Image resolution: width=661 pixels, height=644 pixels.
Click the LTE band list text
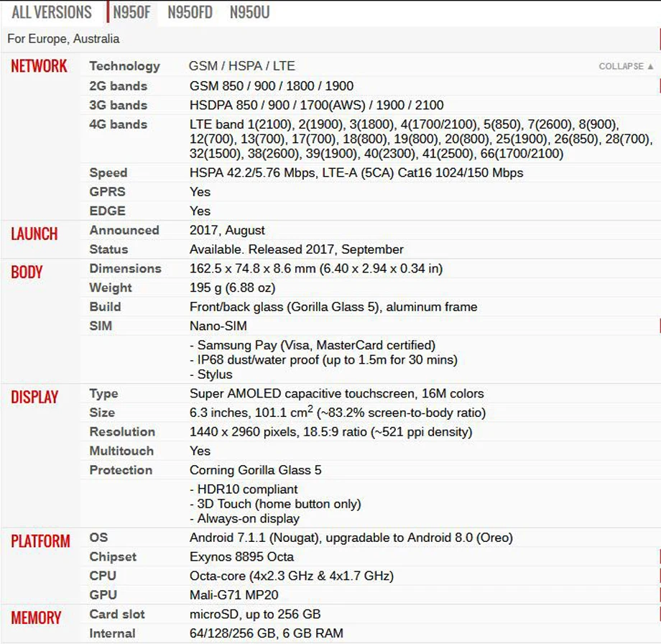pyautogui.click(x=421, y=139)
